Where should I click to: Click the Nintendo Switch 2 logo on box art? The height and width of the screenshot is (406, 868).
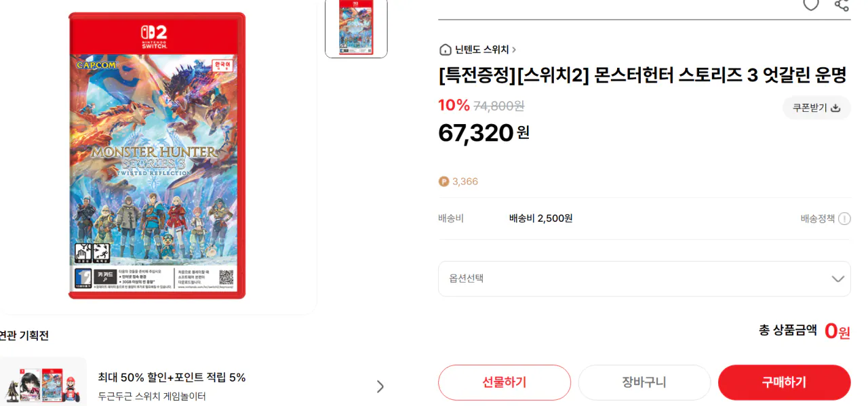click(x=155, y=36)
